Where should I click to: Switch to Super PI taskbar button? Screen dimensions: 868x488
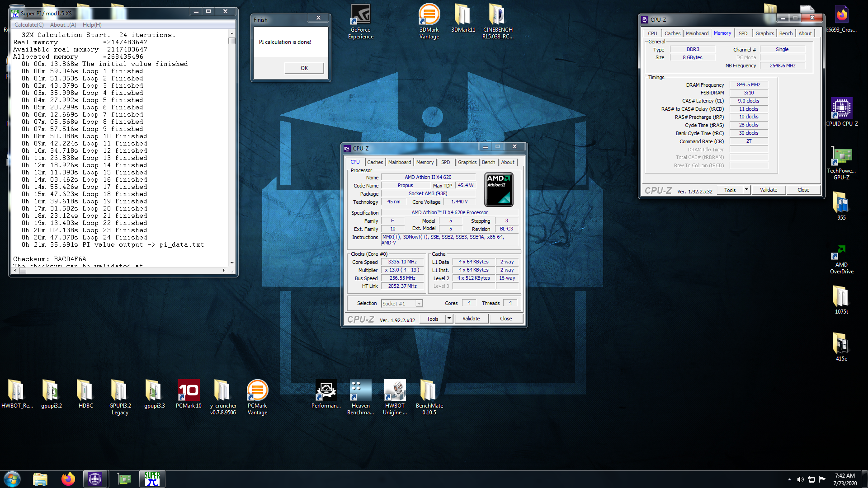coord(152,479)
